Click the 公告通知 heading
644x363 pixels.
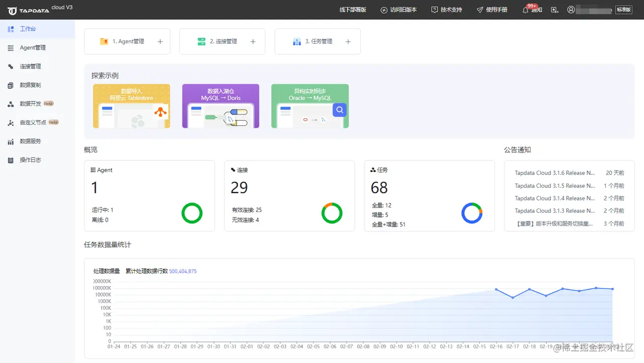coord(518,150)
